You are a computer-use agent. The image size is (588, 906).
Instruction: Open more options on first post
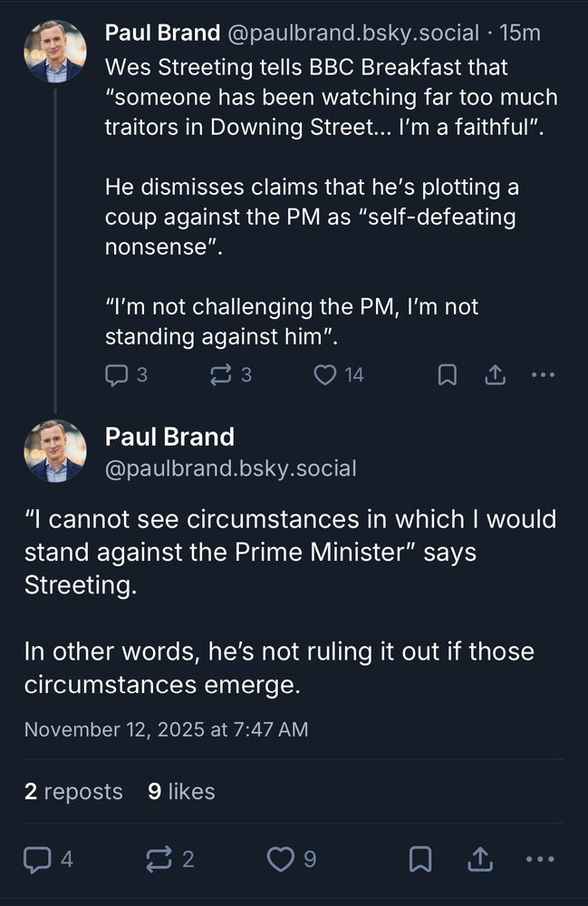(x=543, y=374)
